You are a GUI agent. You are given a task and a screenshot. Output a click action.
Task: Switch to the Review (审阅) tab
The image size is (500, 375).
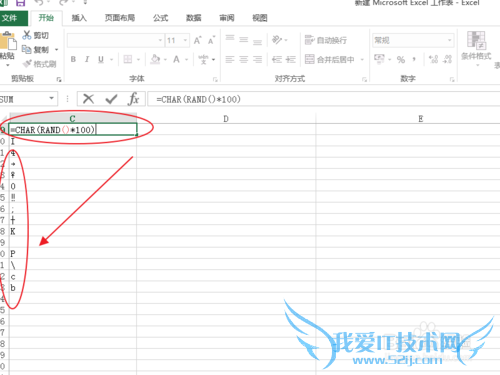[x=227, y=18]
